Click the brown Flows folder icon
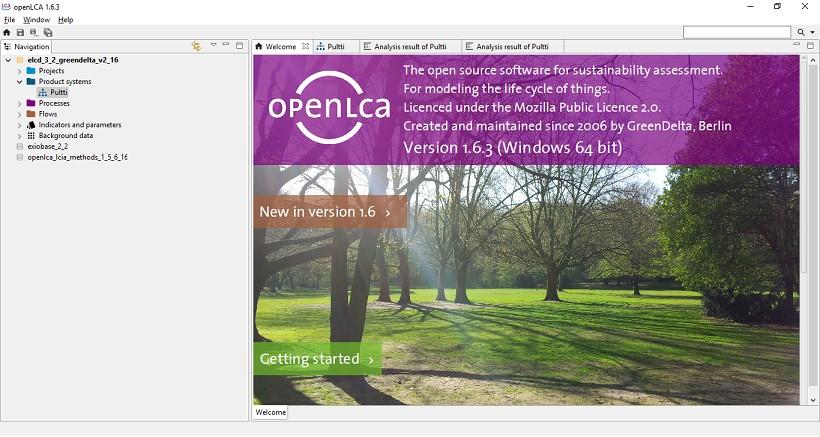The height and width of the screenshot is (437, 820). pyautogui.click(x=31, y=114)
